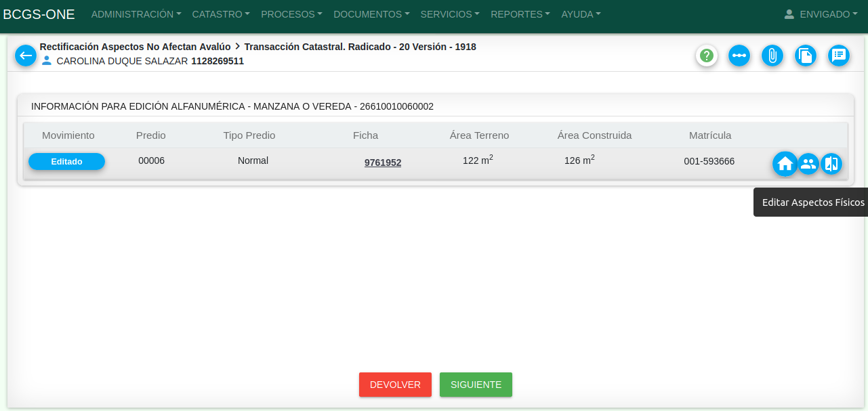Click the blue back arrow button

[x=26, y=56]
